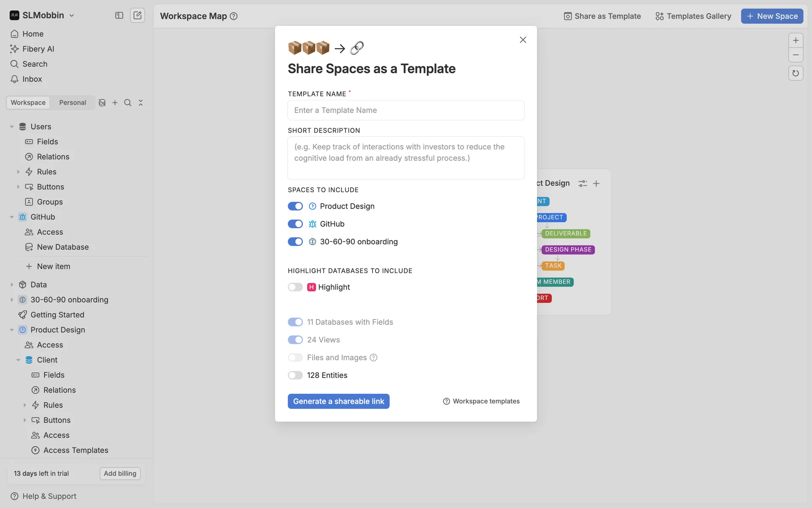This screenshot has width=812, height=508.
Task: Click the sidebar search magnifier icon
Action: 128,103
